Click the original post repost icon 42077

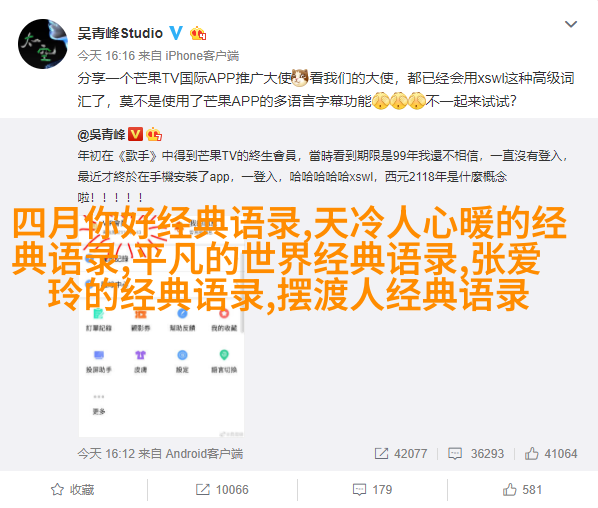(x=400, y=453)
